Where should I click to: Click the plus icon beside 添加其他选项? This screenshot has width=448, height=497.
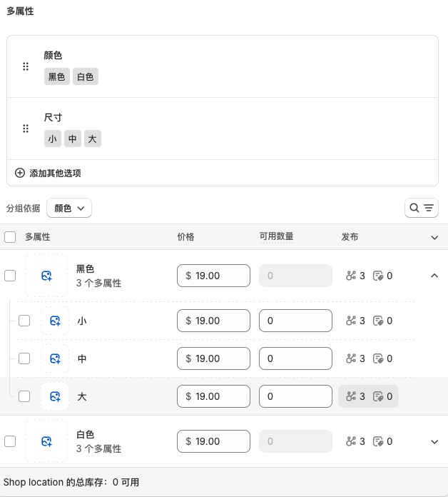click(20, 173)
